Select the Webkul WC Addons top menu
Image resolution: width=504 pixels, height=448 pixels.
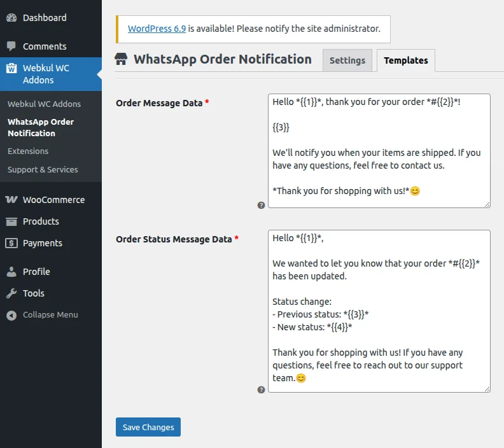coord(51,74)
